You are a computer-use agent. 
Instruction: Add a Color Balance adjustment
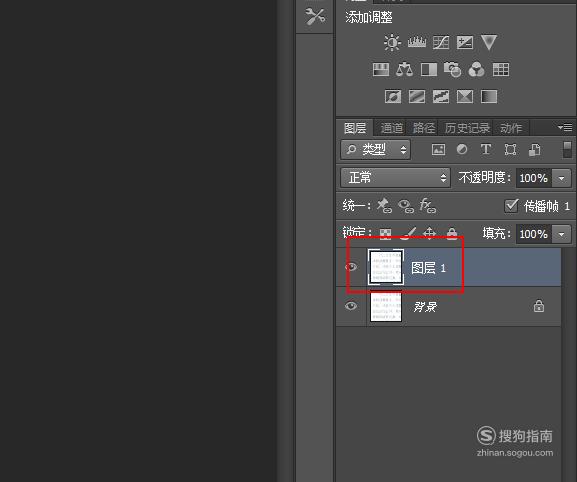[404, 69]
